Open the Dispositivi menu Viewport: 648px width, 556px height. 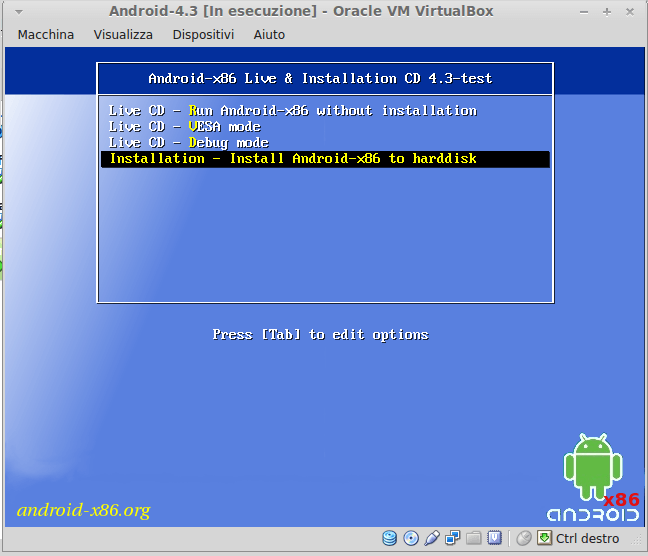(x=203, y=35)
